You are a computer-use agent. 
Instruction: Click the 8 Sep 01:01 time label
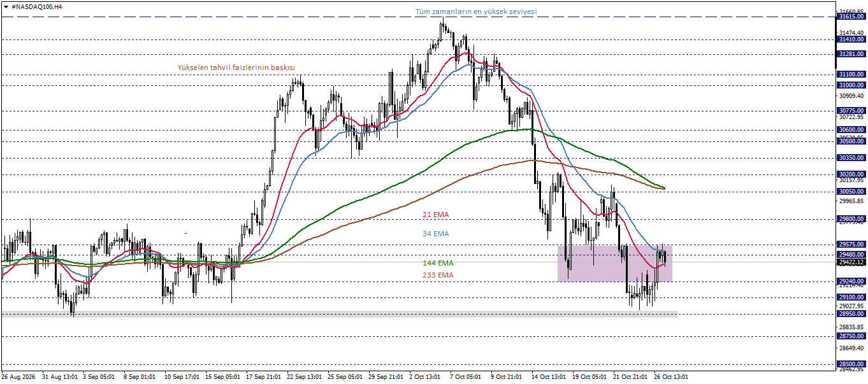coord(140,377)
